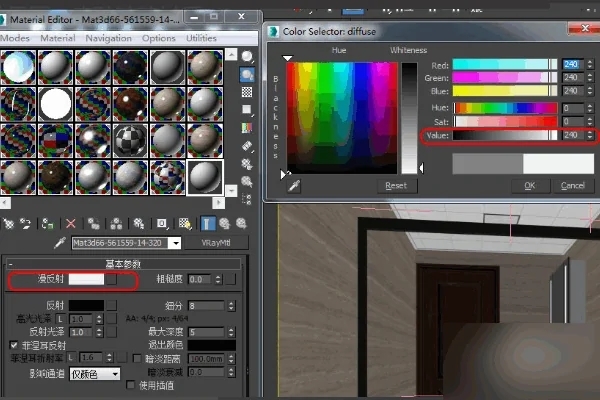The image size is (600, 400).
Task: Open the material name dropdown arrow
Action: pos(175,243)
